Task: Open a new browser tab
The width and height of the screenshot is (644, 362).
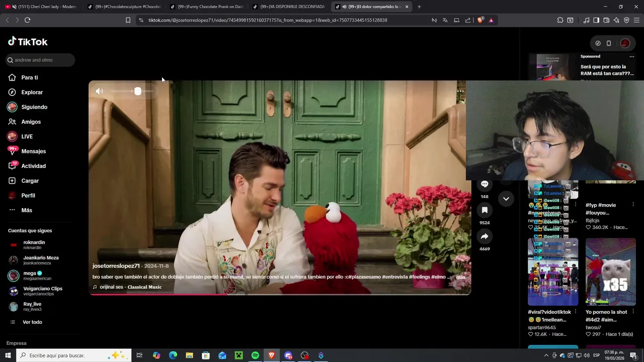Action: pos(419,7)
